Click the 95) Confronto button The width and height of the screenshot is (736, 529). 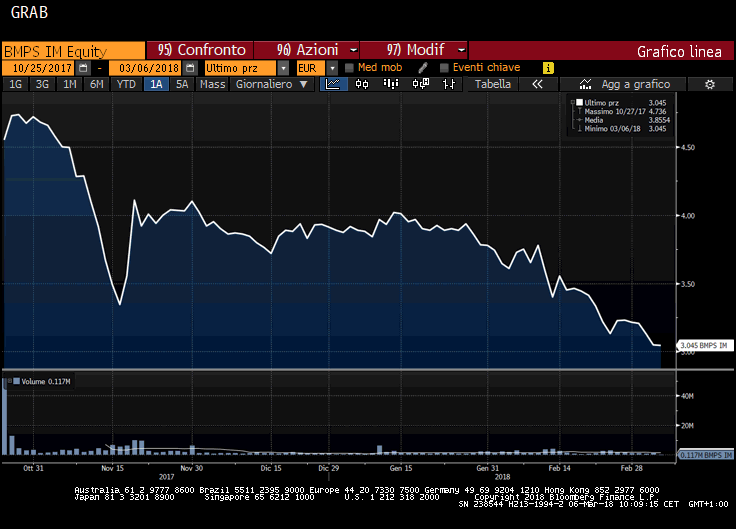200,50
